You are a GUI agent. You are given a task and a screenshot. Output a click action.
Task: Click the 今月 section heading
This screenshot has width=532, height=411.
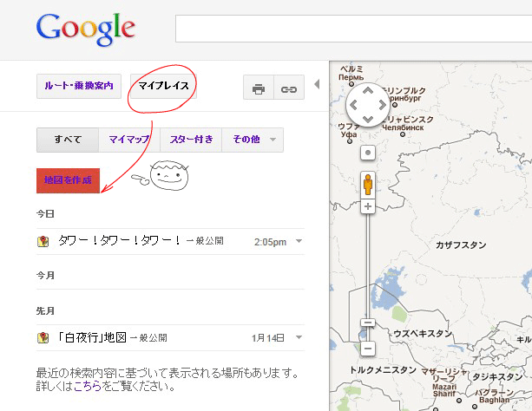45,276
